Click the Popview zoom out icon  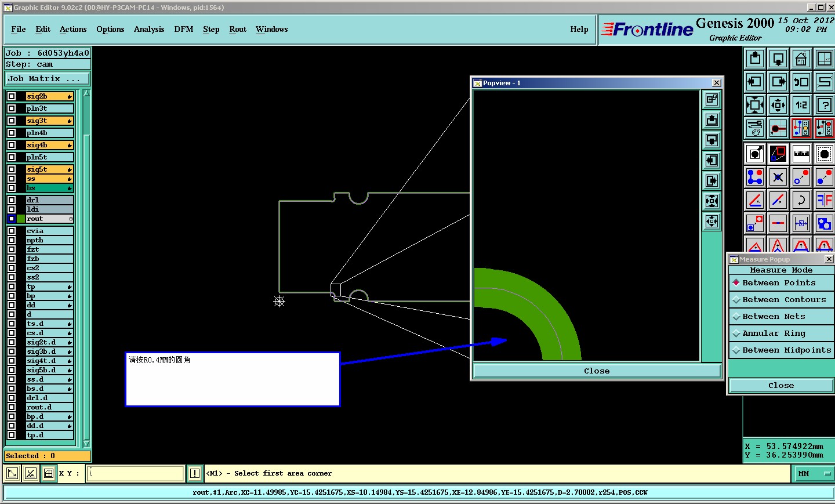(x=711, y=222)
